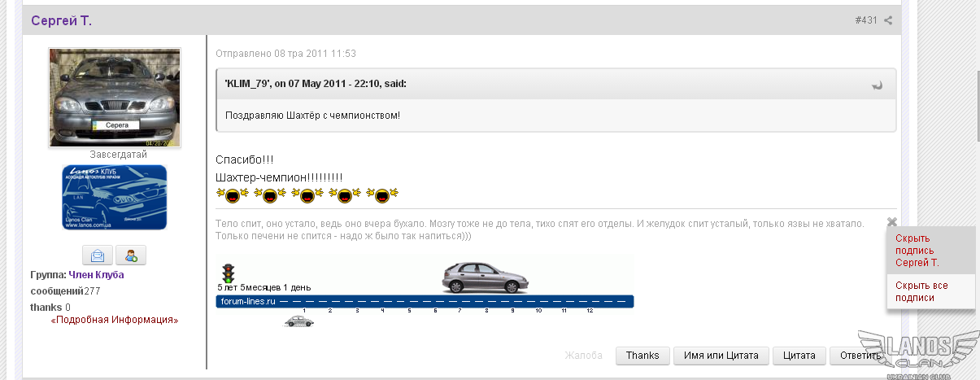This screenshot has height=380, width=980.
Task: Find member content via the user icon
Action: click(x=130, y=255)
